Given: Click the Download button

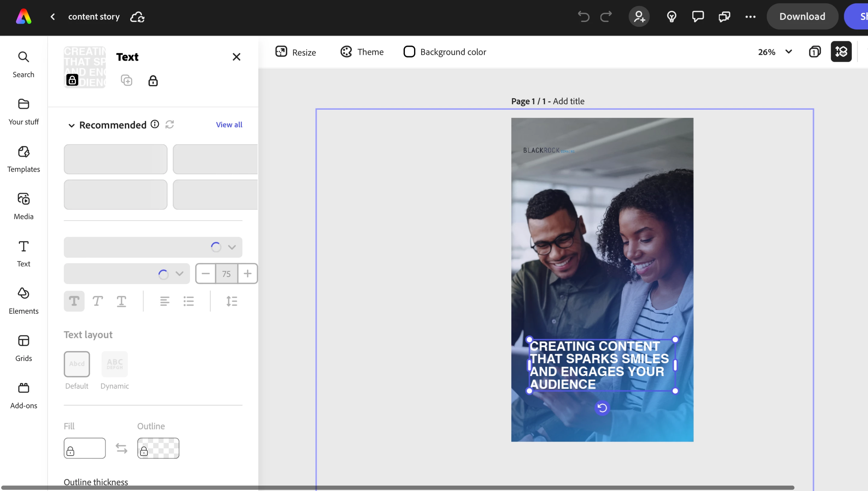Looking at the screenshot, I should [x=802, y=16].
